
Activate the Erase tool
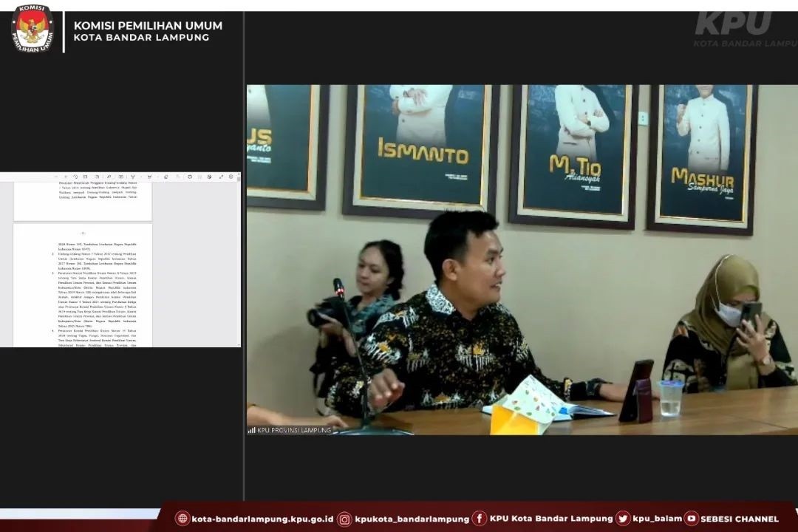tap(166, 177)
